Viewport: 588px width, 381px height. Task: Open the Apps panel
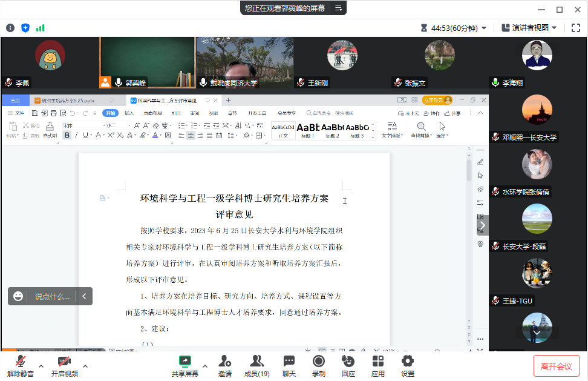(378, 362)
